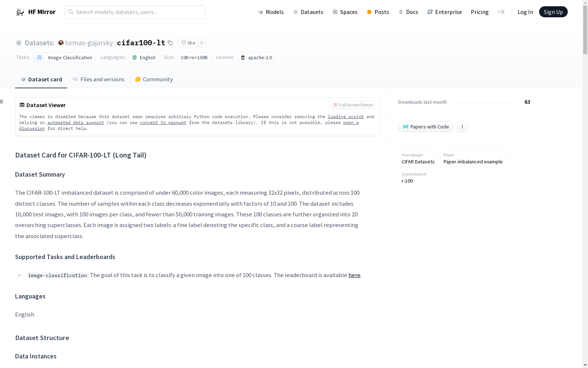588x368 pixels.
Task: Follow the 'loading script' link
Action: coord(346,117)
